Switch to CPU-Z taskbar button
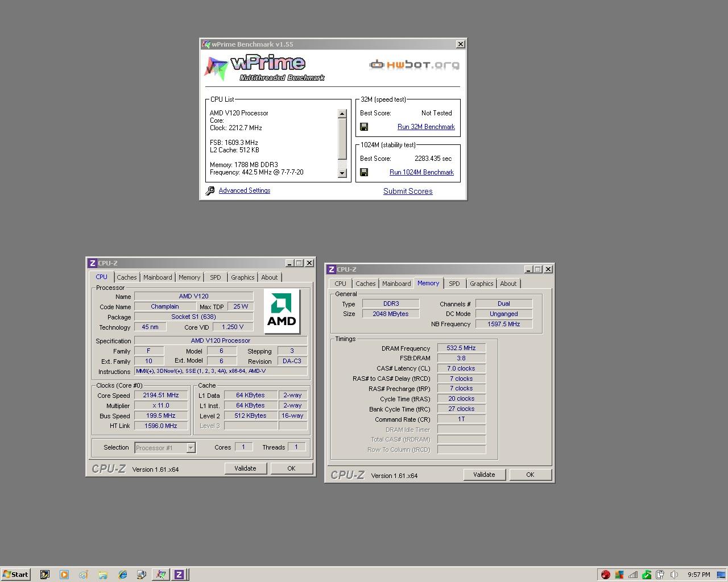Viewport: 728px width, 582px height. 179,575
